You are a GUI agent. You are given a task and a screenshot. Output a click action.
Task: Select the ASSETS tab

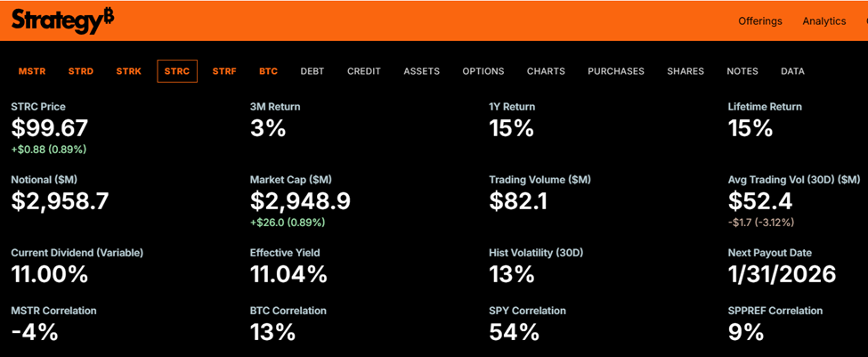coord(421,71)
